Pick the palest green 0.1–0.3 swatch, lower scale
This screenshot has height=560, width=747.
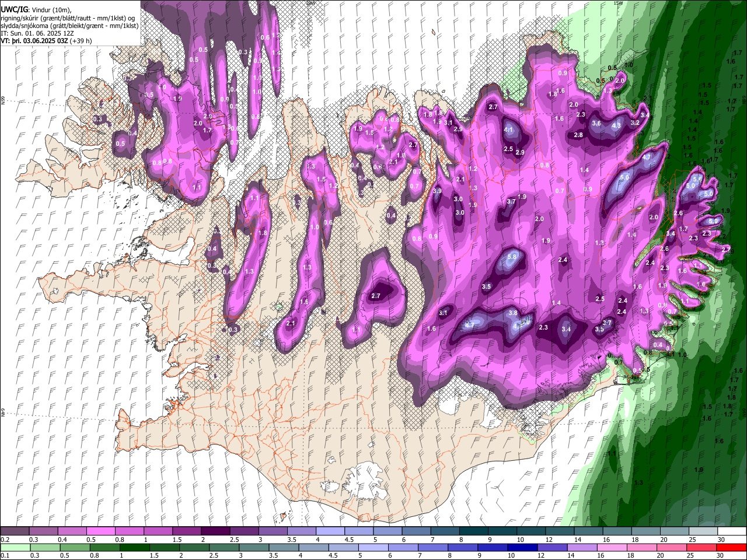pyautogui.click(x=15, y=548)
